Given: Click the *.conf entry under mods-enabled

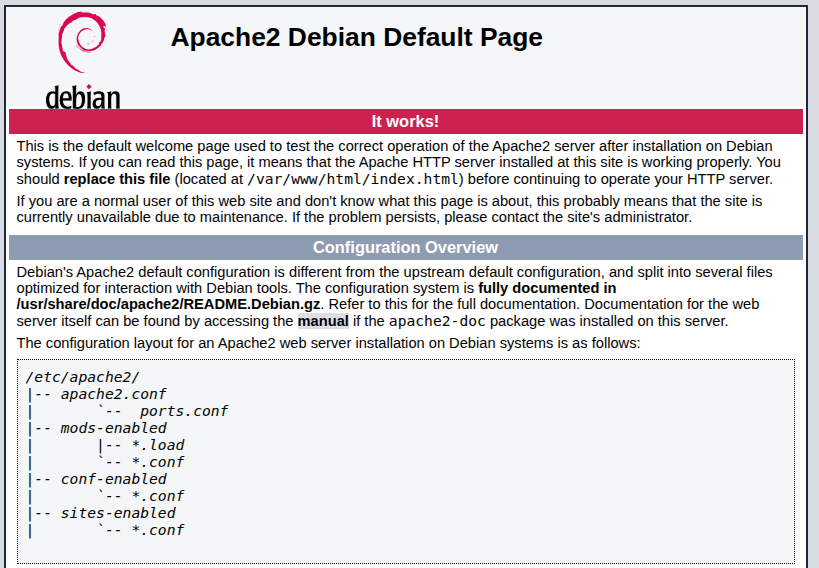Looking at the screenshot, I should pos(158,462).
